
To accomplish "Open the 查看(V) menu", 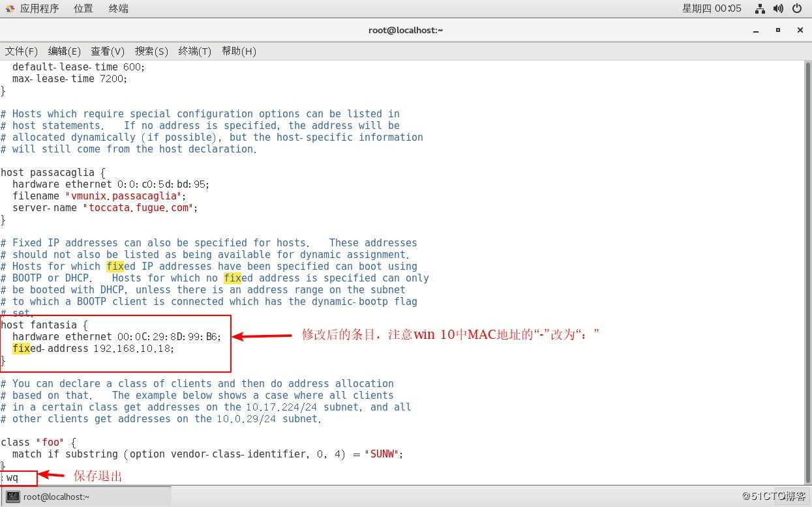I will click(108, 51).
